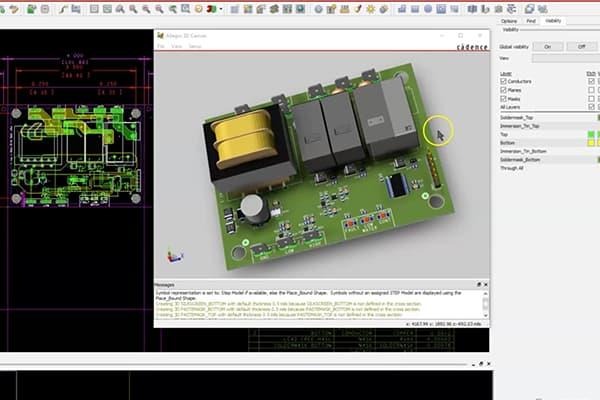Toggle Etch checkbox in Conductors row
This screenshot has width=600, height=400.
click(x=591, y=81)
